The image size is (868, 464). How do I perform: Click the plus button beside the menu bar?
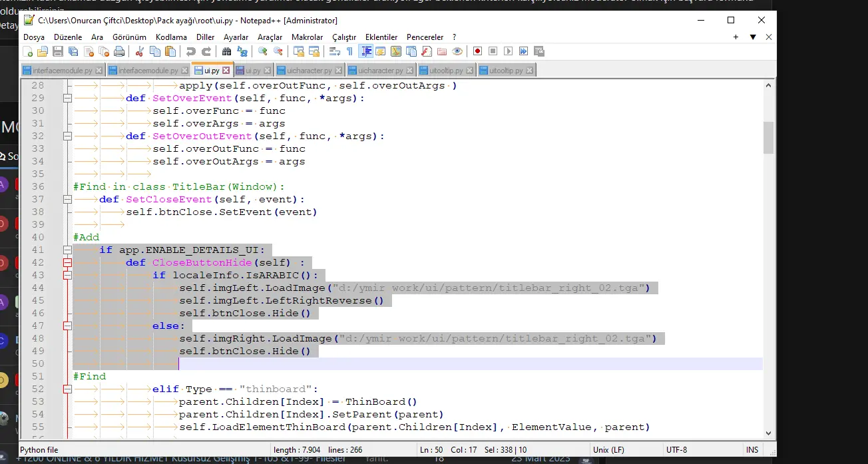pyautogui.click(x=736, y=37)
